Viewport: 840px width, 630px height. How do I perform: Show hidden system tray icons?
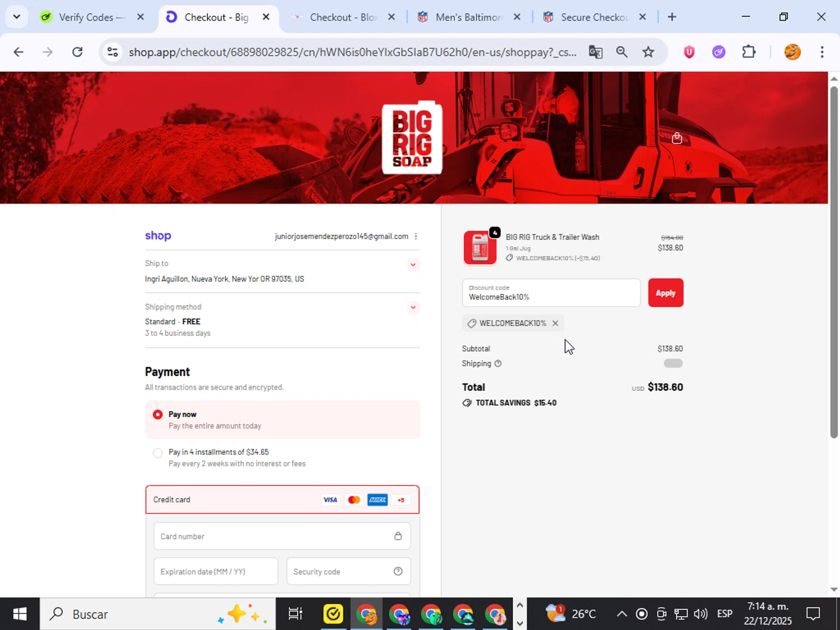pyautogui.click(x=622, y=614)
